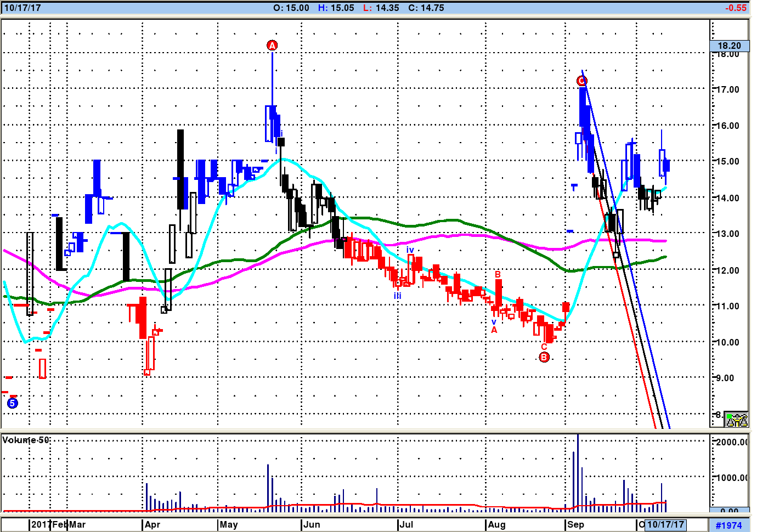Click the circled blue 5 wave marker

[x=13, y=403]
